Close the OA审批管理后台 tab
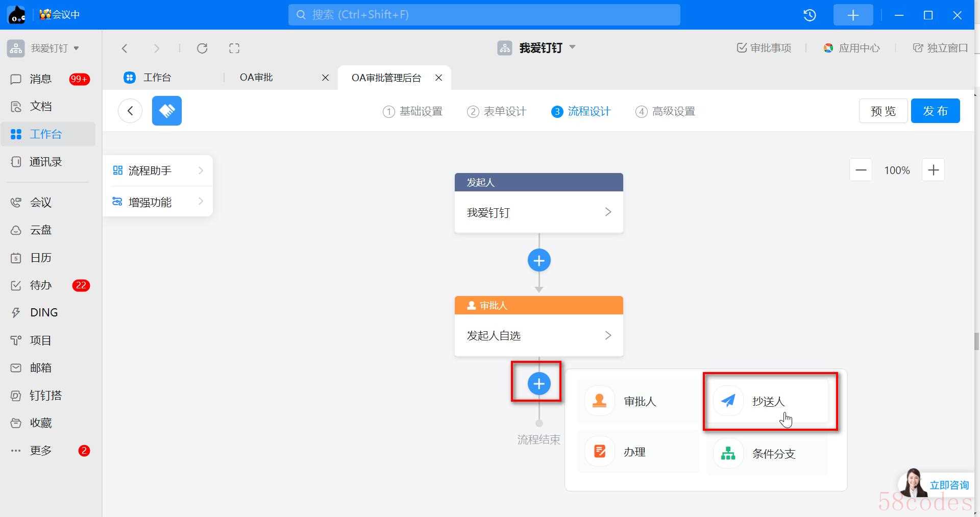Screen dimensions: 980x517 pos(438,78)
